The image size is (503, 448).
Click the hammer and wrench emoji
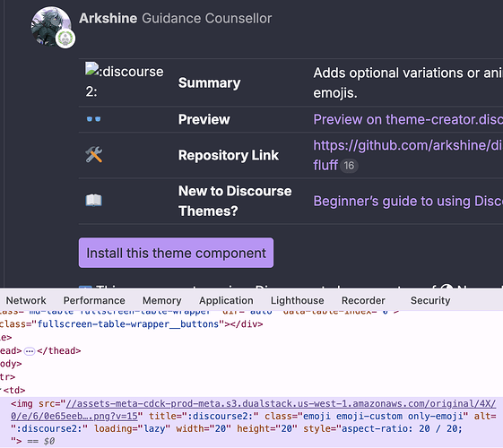93,155
